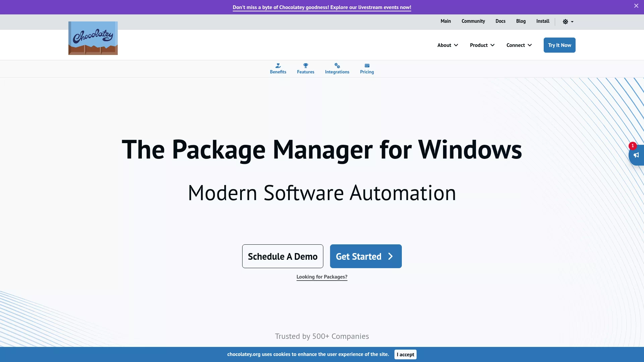Open the Pricing credit card icon

[x=367, y=66]
